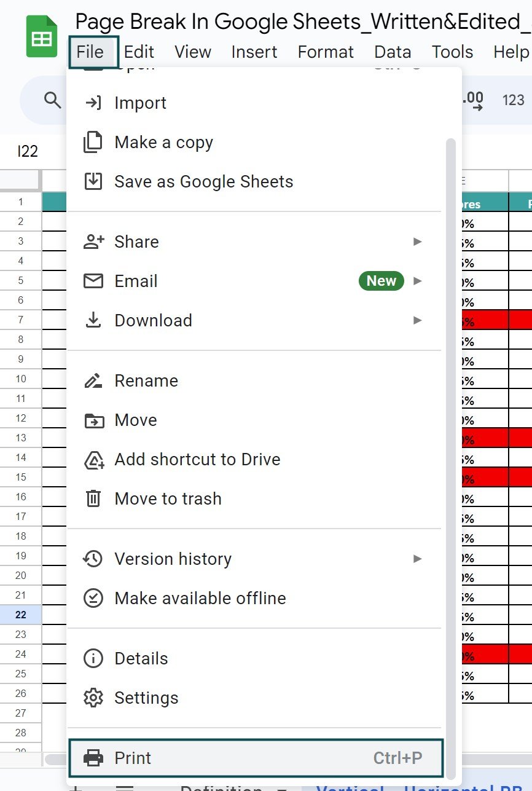
Task: Select row 13 header
Action: coord(21,438)
